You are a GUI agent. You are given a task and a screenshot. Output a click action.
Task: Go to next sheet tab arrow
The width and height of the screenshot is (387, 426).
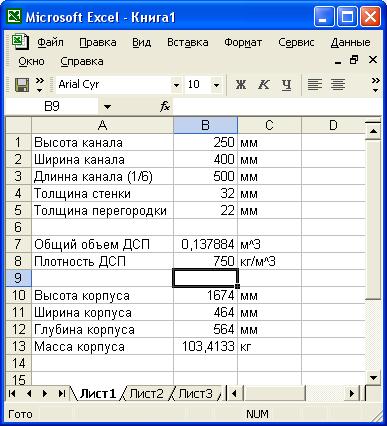(45, 394)
